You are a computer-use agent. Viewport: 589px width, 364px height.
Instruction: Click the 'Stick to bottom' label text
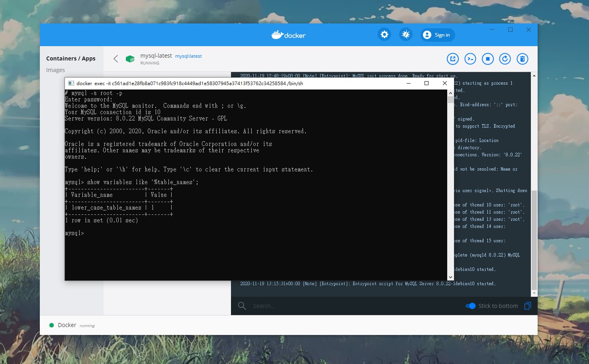coord(498,306)
